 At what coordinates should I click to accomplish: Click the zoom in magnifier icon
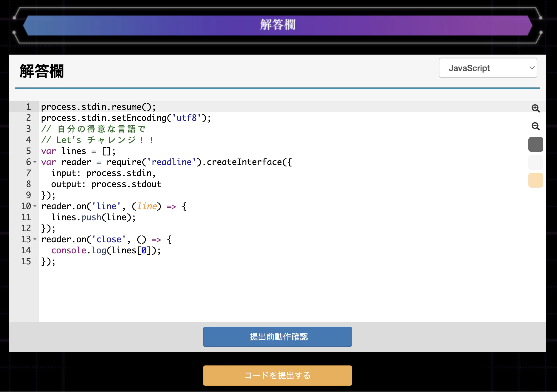coord(536,108)
